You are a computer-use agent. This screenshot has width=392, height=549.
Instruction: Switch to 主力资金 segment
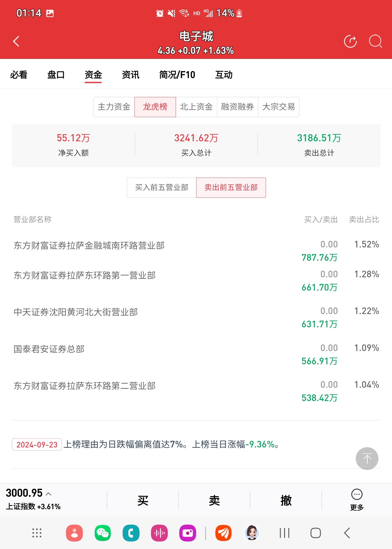(x=114, y=107)
